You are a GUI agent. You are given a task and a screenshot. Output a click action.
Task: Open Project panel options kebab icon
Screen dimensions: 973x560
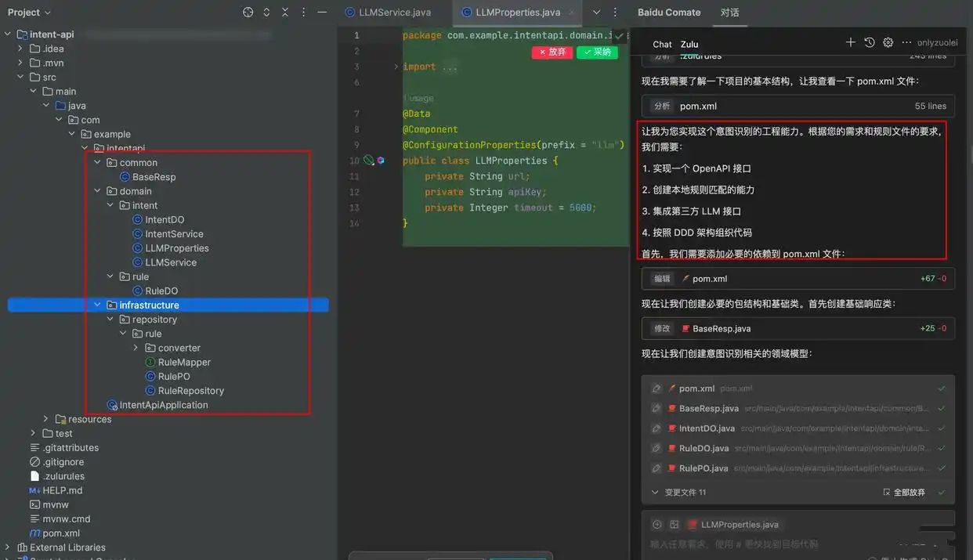tap(303, 13)
